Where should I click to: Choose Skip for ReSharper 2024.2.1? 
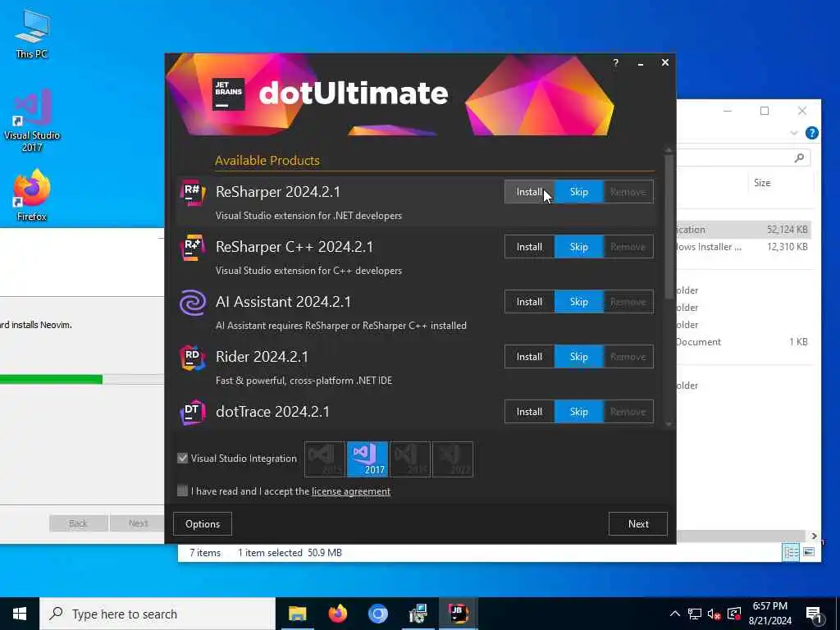click(579, 192)
